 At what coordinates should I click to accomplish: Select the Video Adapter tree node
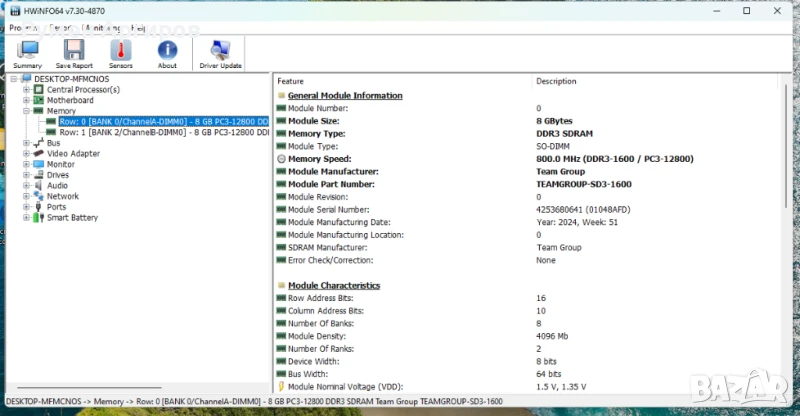[73, 154]
